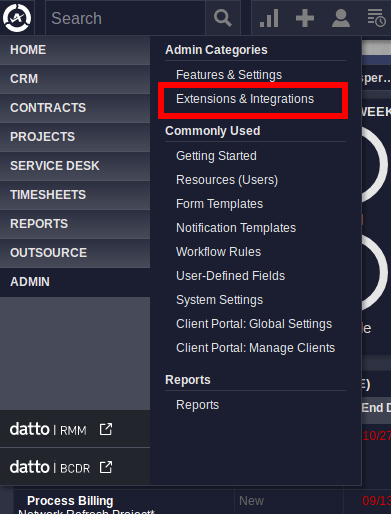391x514 pixels.
Task: Select the ADMIN menu item
Action: click(x=75, y=282)
